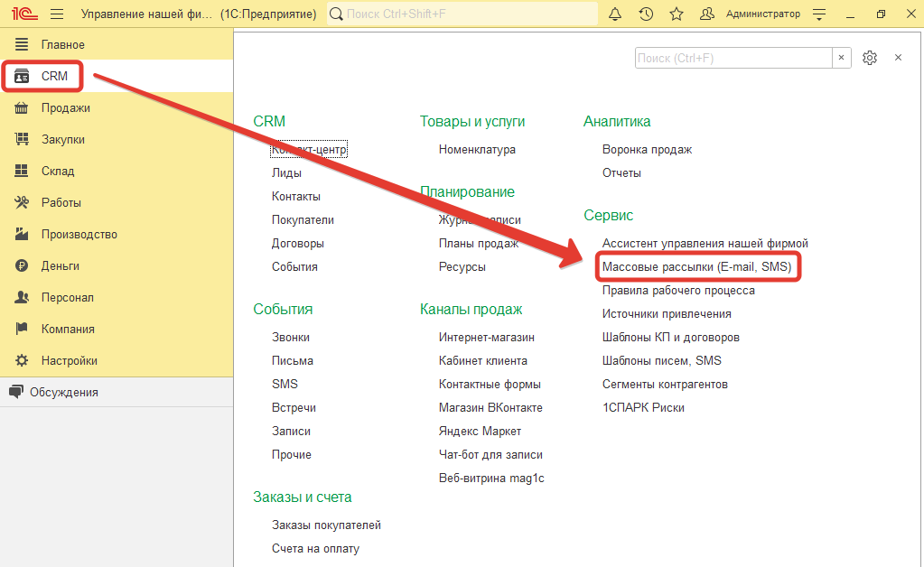Open Договоры link
This screenshot has width=924, height=567.
tap(297, 244)
